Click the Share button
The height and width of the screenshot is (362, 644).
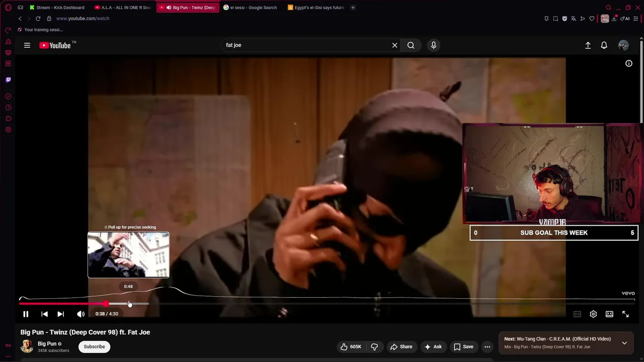pos(401,346)
